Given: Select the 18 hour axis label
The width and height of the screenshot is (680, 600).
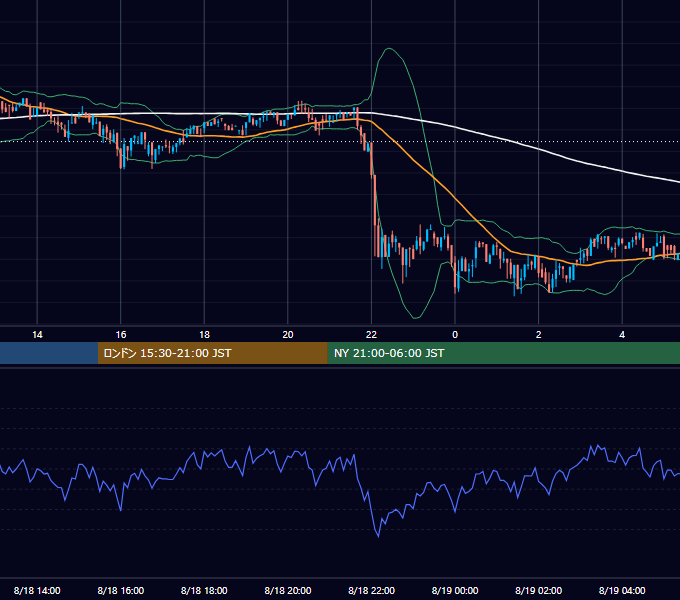Looking at the screenshot, I should [204, 335].
